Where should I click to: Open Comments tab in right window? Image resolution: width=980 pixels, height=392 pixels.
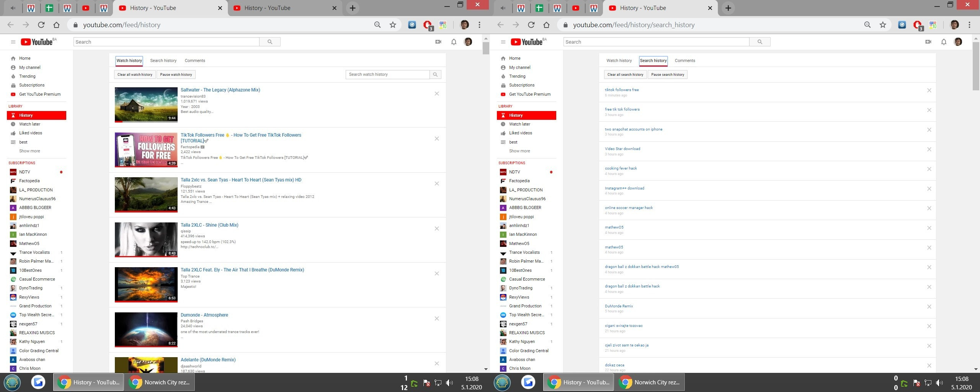click(x=685, y=60)
